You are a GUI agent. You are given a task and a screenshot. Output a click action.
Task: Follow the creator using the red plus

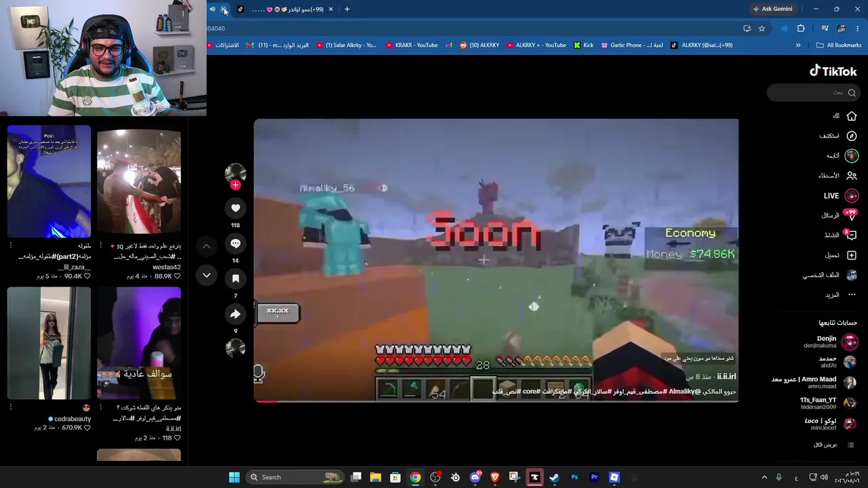pyautogui.click(x=235, y=185)
